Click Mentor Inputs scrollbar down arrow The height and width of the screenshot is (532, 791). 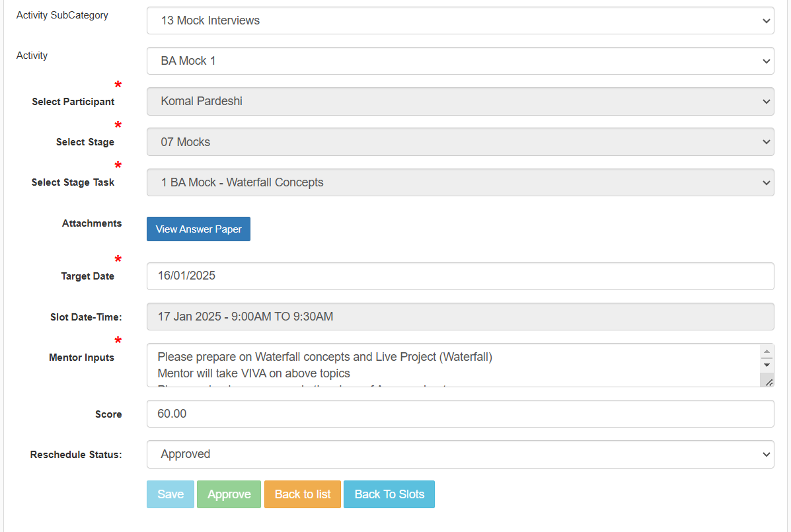click(x=767, y=365)
